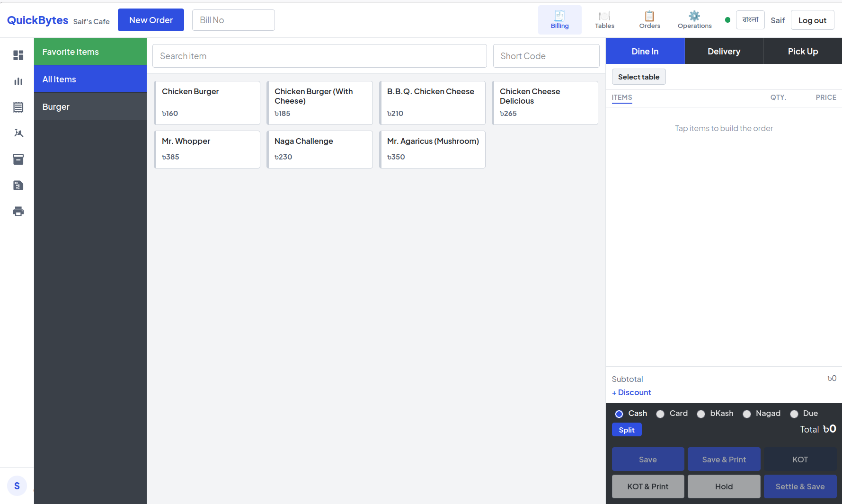
Task: Open the dashboard grid icon in sidebar
Action: [x=18, y=55]
